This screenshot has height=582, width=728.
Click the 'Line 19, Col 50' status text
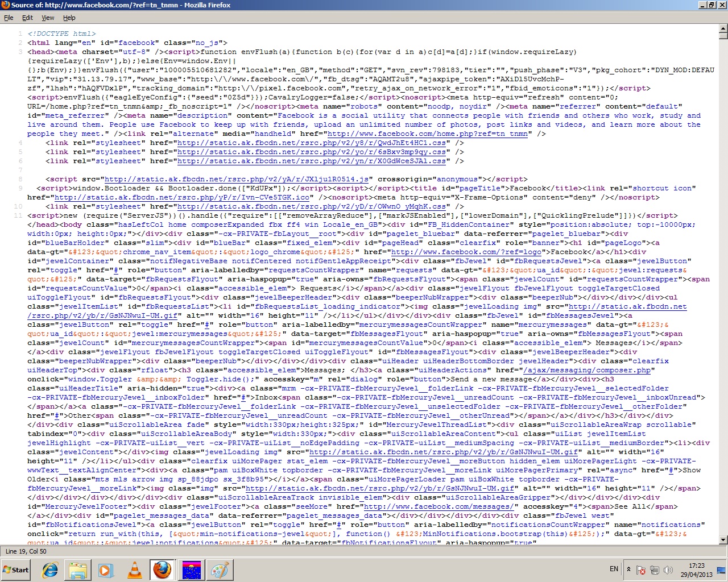click(x=26, y=551)
